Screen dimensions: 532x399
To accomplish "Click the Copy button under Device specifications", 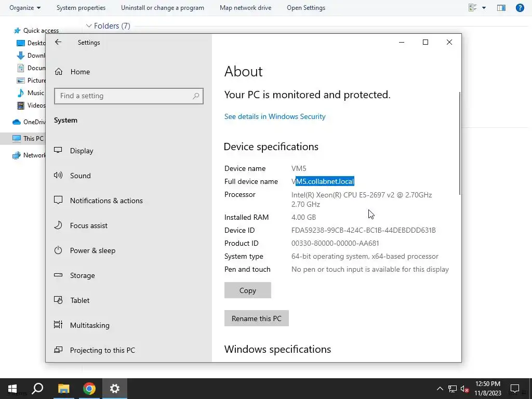I will pyautogui.click(x=248, y=290).
